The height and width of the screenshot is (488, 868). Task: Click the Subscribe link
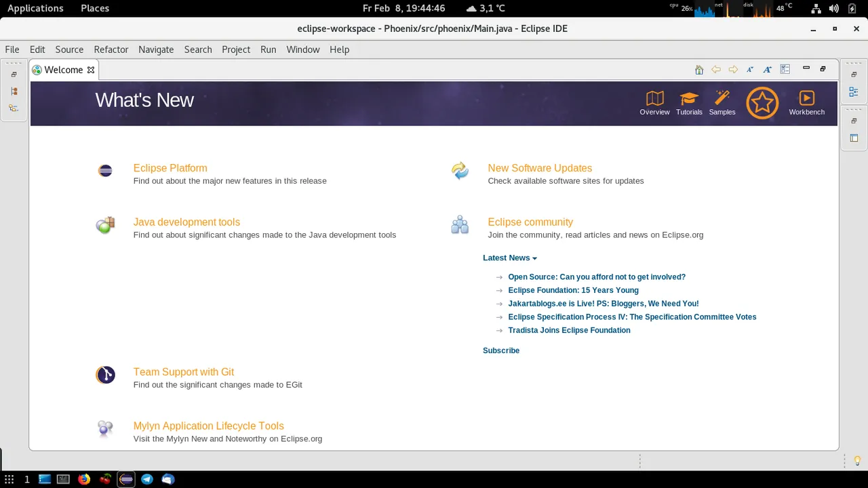click(x=501, y=350)
